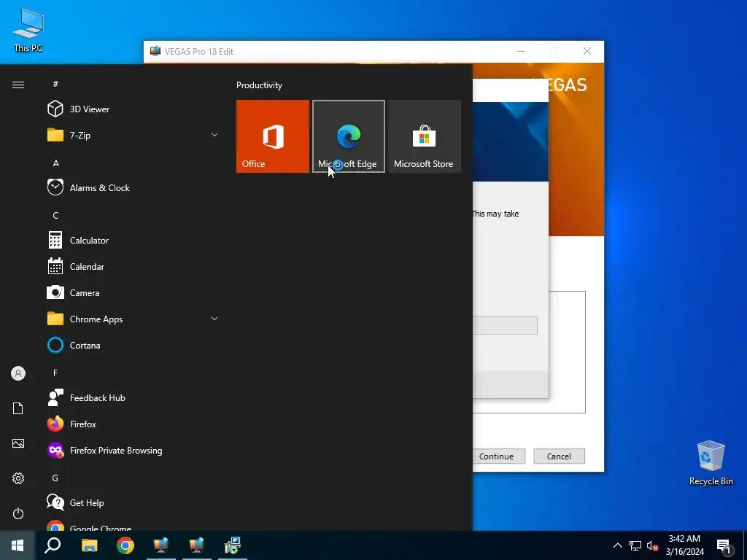Click the Windows Start button
The image size is (747, 560).
pyautogui.click(x=18, y=545)
